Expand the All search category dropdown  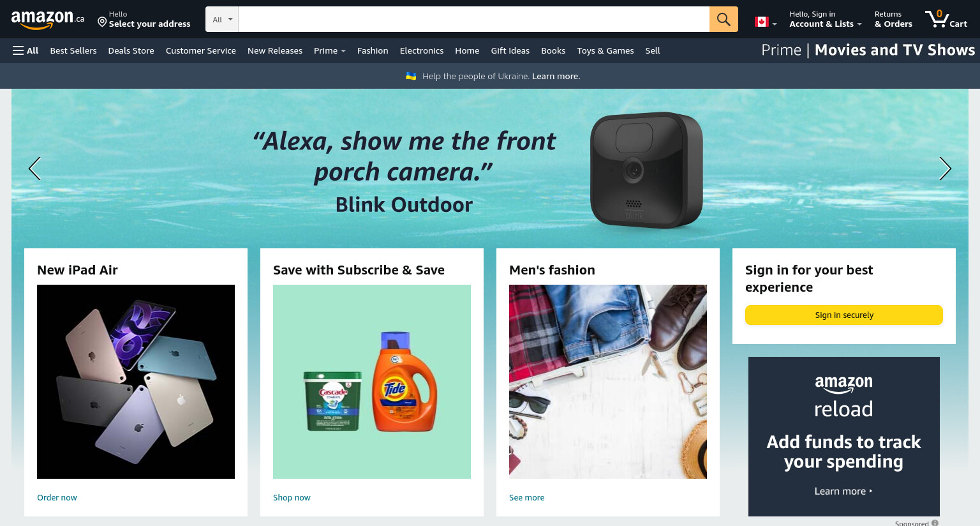tap(222, 19)
